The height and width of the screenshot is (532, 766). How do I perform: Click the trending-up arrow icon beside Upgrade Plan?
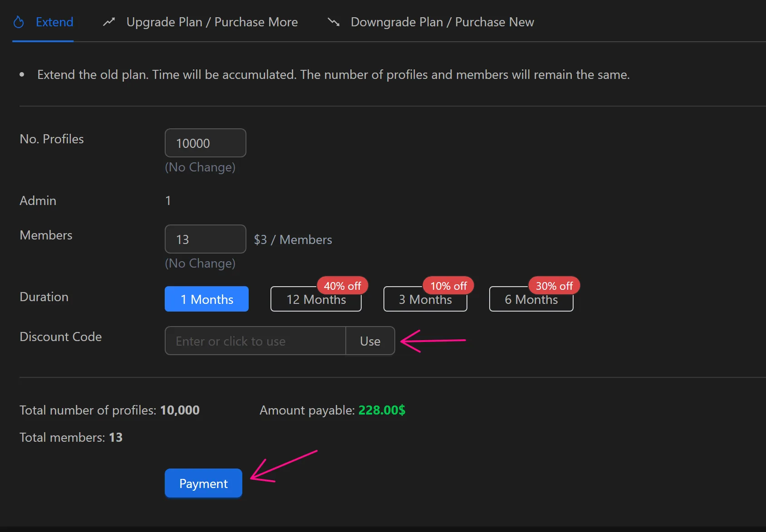pyautogui.click(x=108, y=21)
